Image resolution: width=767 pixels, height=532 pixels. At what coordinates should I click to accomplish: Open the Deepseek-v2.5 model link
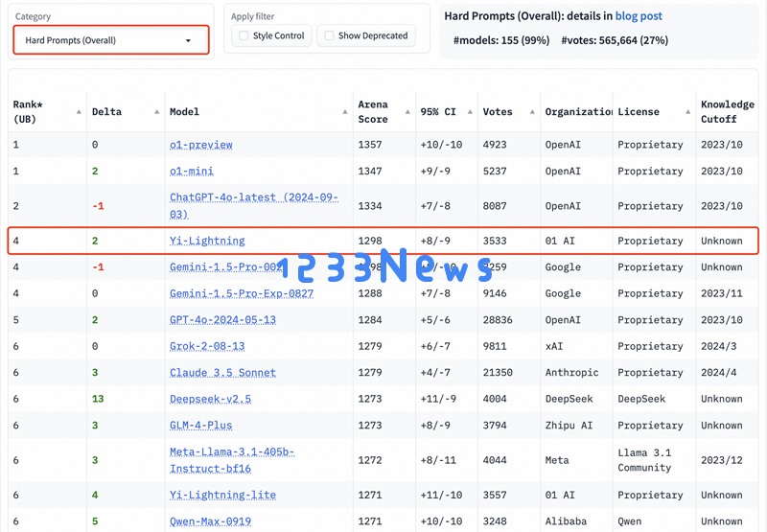click(x=210, y=399)
